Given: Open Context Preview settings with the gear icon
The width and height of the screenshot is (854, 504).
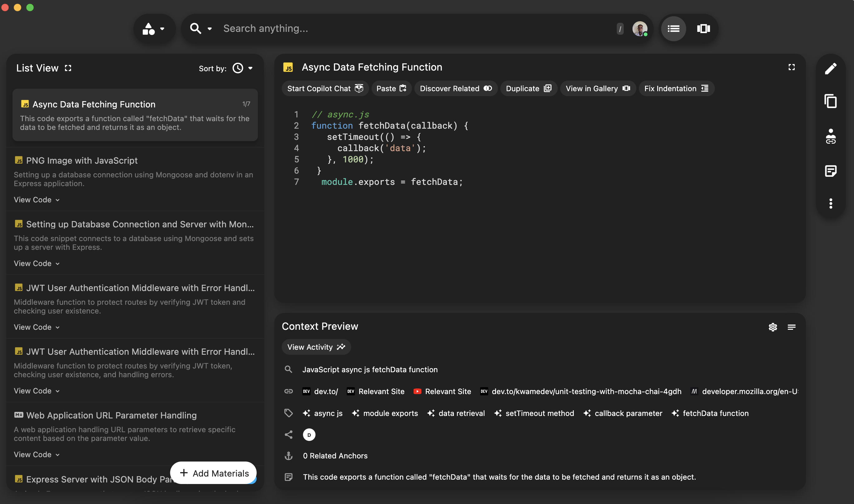Looking at the screenshot, I should [x=773, y=327].
